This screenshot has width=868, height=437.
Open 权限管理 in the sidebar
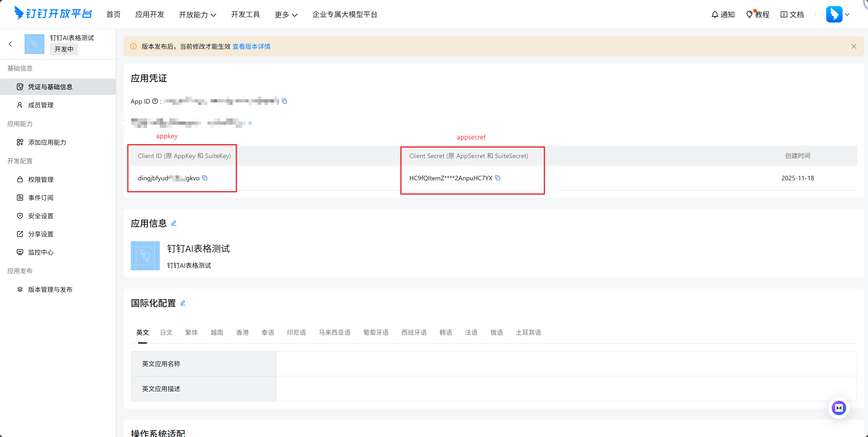point(41,180)
